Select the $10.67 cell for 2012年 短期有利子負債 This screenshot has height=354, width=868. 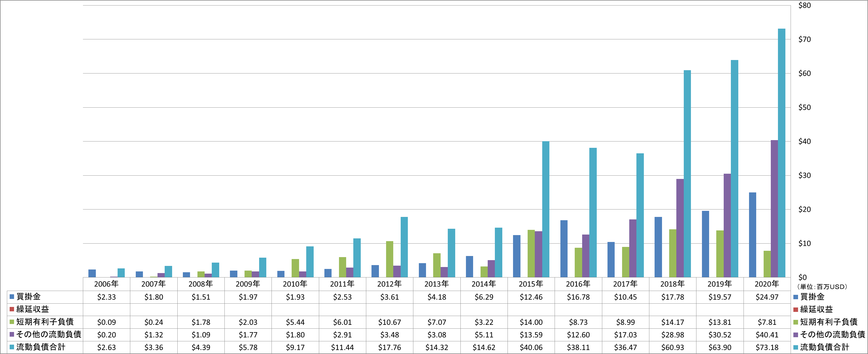click(389, 322)
